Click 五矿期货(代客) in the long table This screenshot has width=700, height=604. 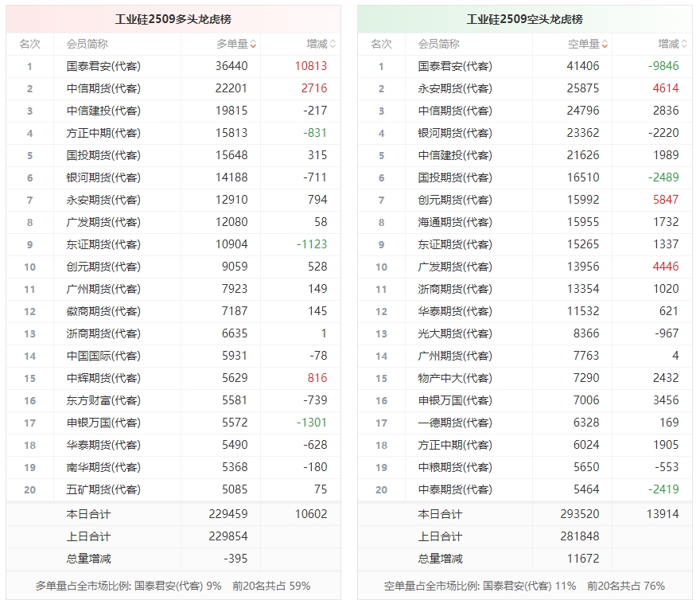[103, 489]
